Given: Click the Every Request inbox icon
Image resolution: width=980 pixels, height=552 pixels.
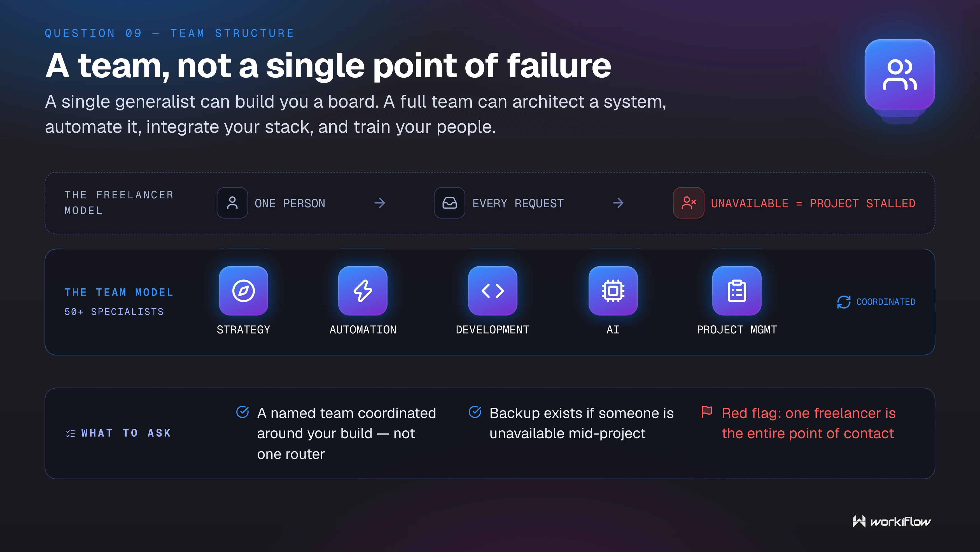Looking at the screenshot, I should point(450,203).
